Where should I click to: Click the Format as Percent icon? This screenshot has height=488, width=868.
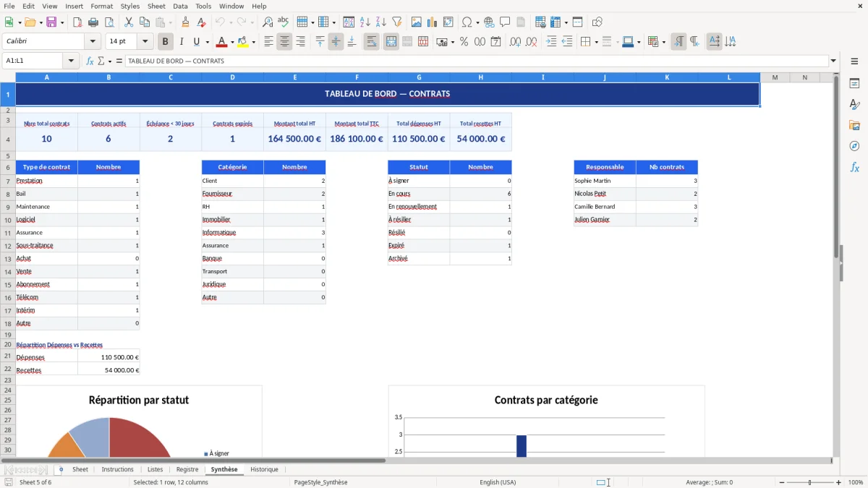[464, 42]
